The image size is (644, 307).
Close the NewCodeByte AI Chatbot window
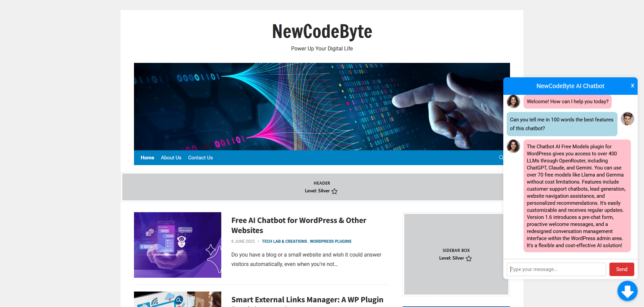tap(632, 86)
